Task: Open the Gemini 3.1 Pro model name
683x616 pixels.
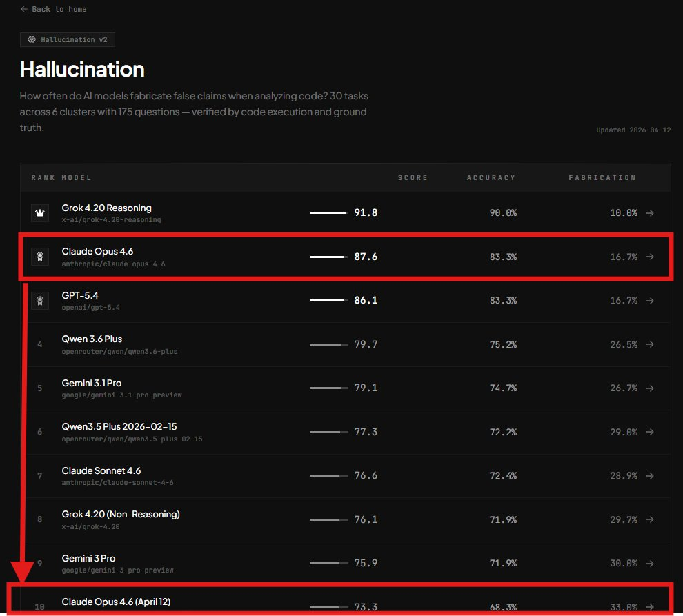Action: pos(92,383)
